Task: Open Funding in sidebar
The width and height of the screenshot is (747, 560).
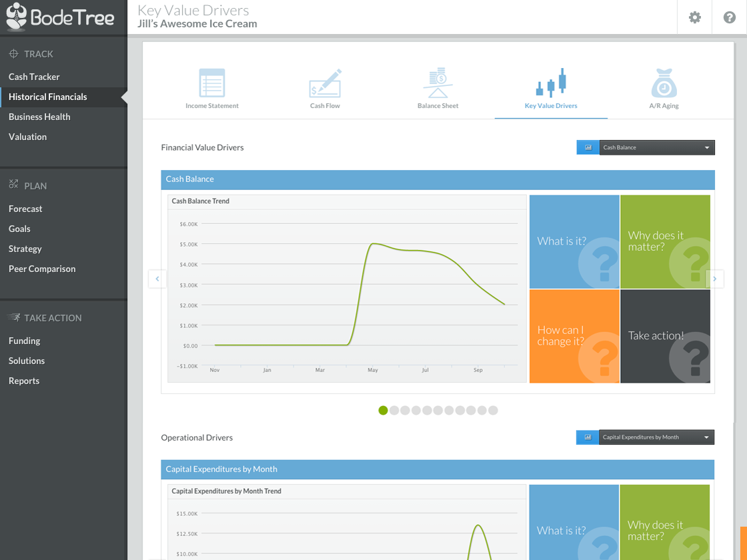Action: coord(24,341)
